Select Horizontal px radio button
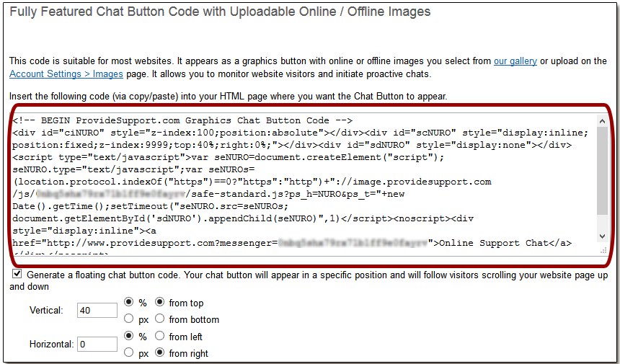This screenshot has height=364, width=620. pos(129,352)
